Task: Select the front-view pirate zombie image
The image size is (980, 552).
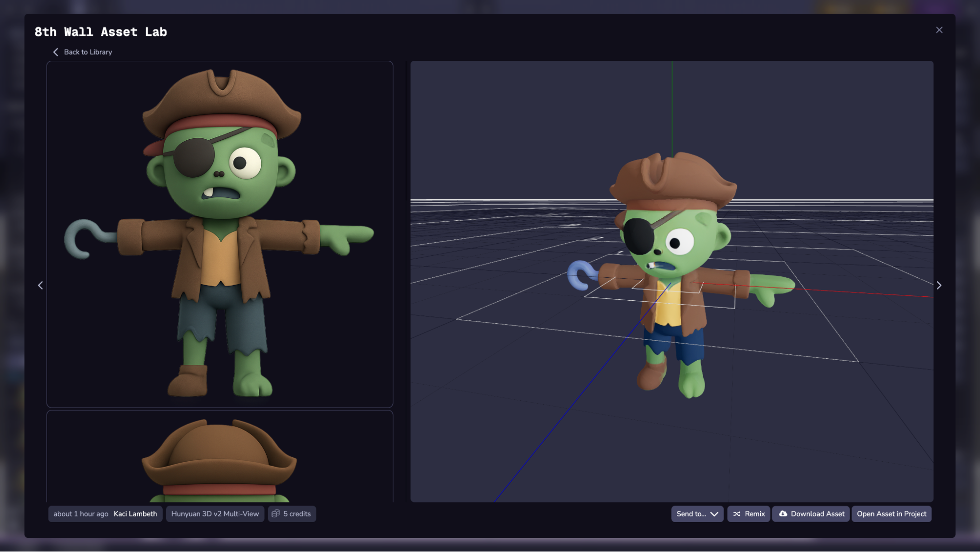Action: pyautogui.click(x=220, y=234)
